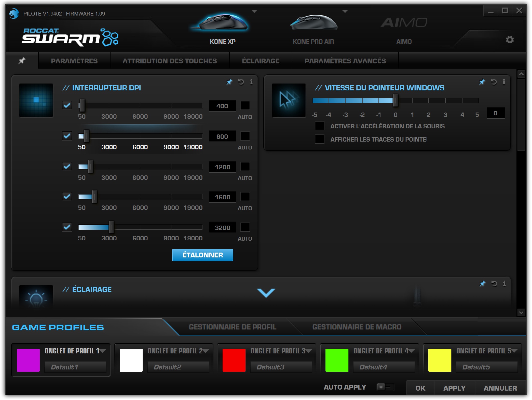Click the 3200 DPI slider handle

click(x=111, y=227)
